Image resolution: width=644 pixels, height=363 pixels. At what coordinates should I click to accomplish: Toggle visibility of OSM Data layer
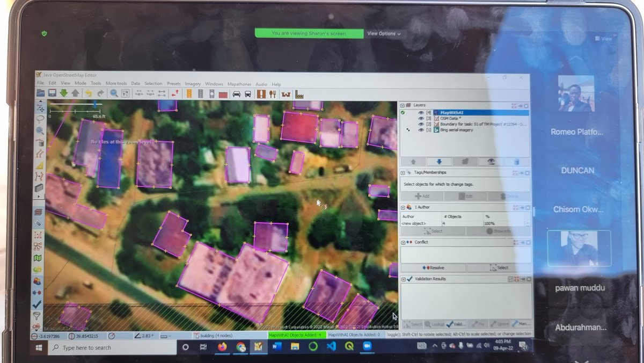(x=421, y=119)
